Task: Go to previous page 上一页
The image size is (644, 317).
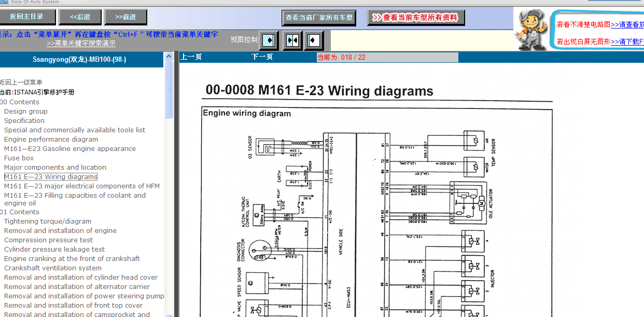Action: pyautogui.click(x=191, y=57)
